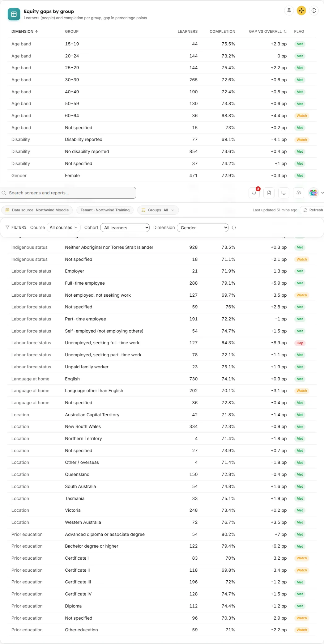This screenshot has width=324, height=644.
Task: Sort by the GROUP column header
Action: [72, 32]
